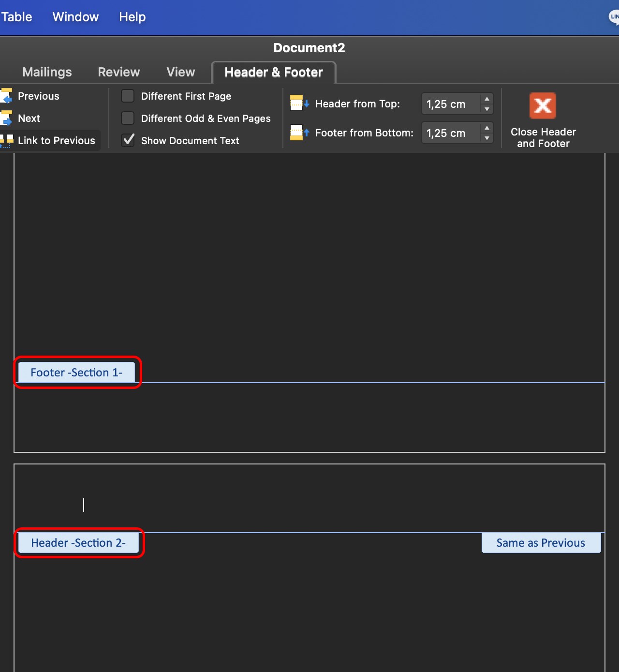The height and width of the screenshot is (672, 619).
Task: Click the red X Close Header icon
Action: click(x=543, y=105)
